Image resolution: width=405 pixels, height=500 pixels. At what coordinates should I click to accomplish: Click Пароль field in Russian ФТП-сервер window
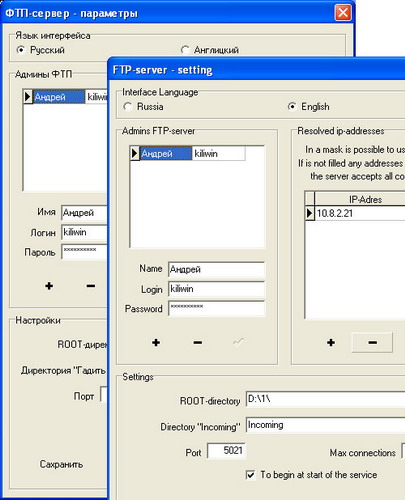tap(84, 252)
